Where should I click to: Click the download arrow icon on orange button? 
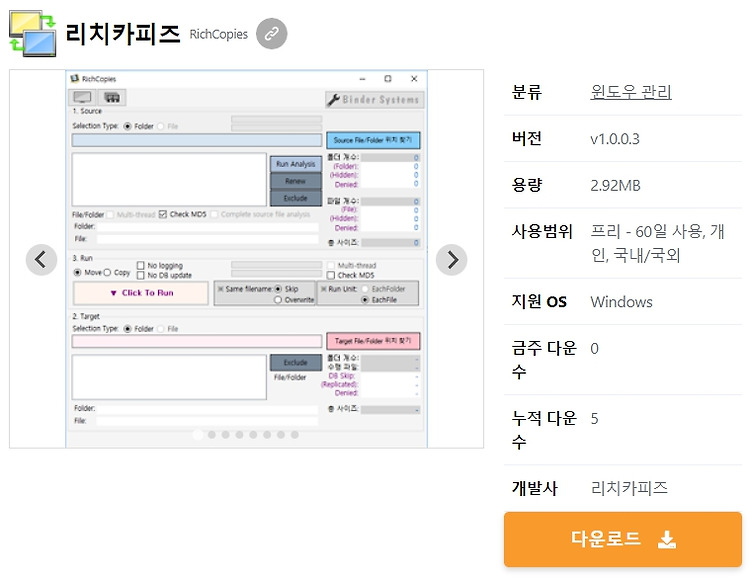[x=667, y=539]
